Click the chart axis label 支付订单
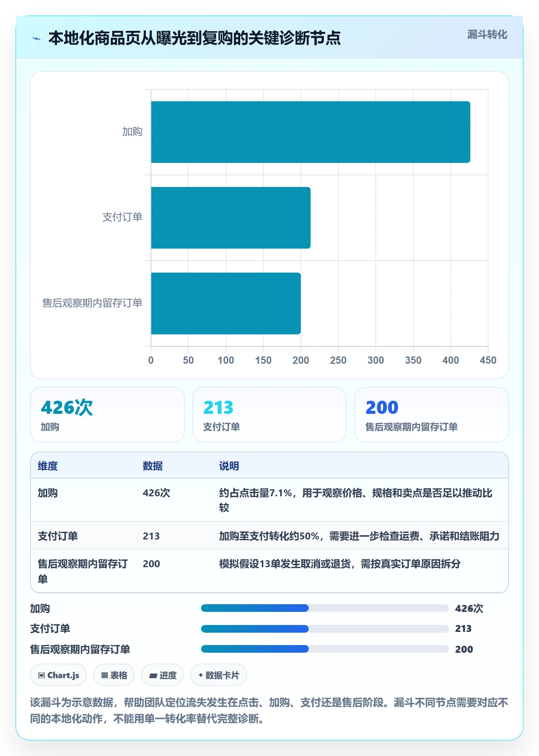The image size is (539, 756). click(122, 217)
